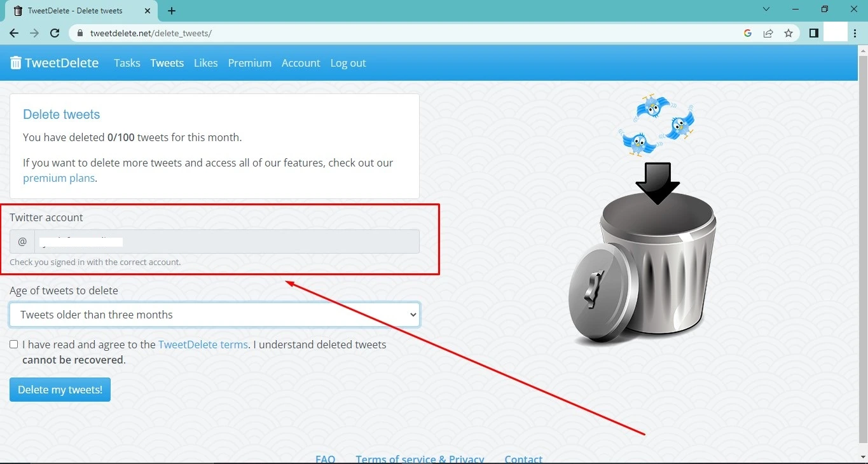Click the browser profile avatar box
Viewport: 868px width, 464px height.
[835, 32]
